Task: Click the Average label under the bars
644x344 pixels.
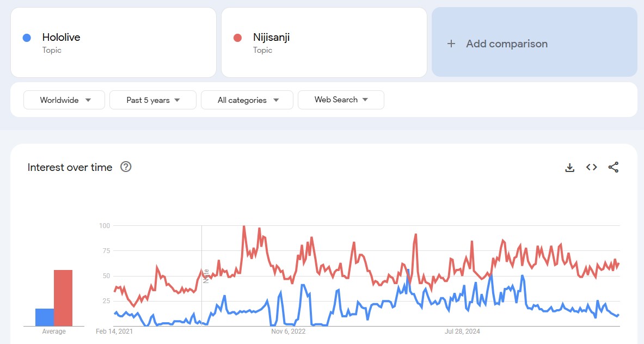Action: click(x=54, y=331)
